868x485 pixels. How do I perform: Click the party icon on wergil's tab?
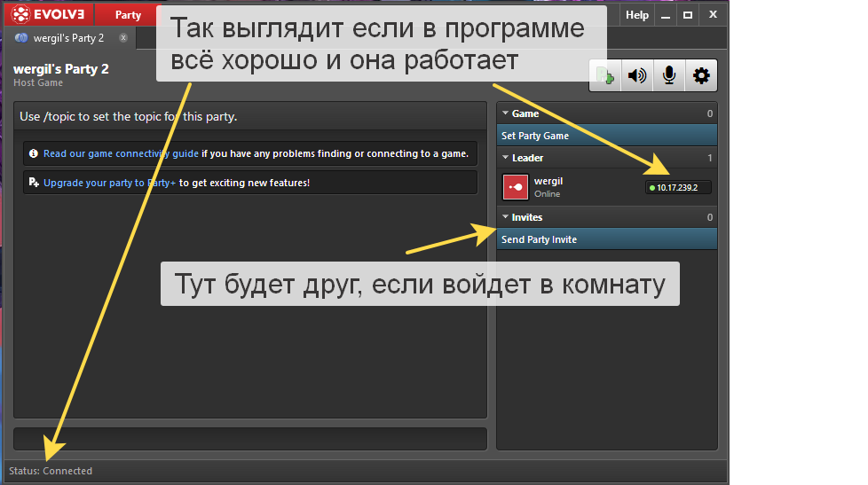click(x=21, y=37)
